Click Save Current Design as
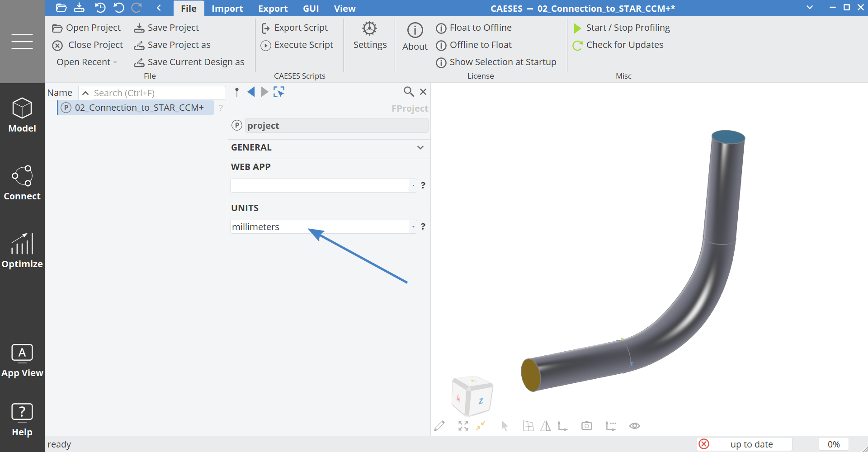Screen dimensions: 868x452 click(189, 62)
